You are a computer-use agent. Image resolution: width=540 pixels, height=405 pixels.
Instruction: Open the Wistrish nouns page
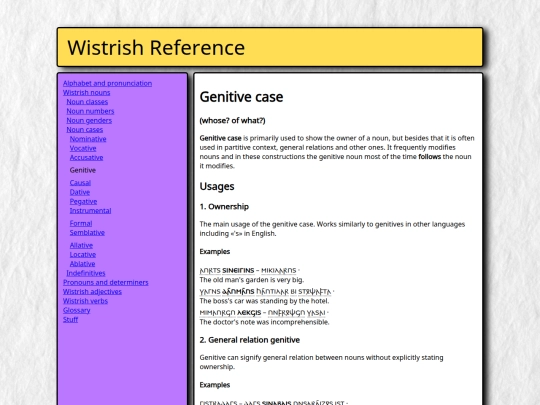tap(86, 93)
